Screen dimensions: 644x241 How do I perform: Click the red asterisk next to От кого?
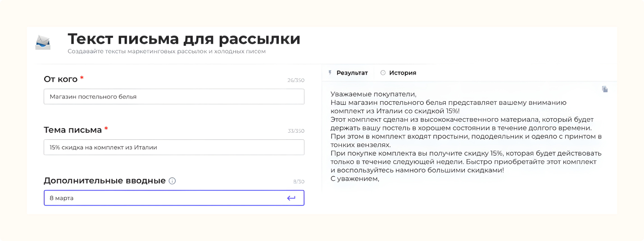click(x=82, y=78)
